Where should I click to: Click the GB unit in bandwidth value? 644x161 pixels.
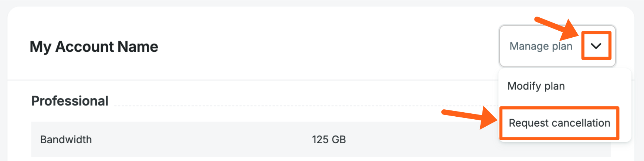coord(339,140)
